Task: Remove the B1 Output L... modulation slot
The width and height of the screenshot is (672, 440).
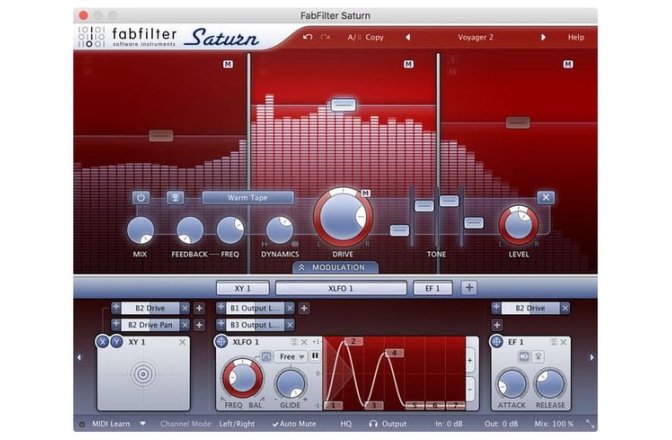Action: click(x=290, y=308)
